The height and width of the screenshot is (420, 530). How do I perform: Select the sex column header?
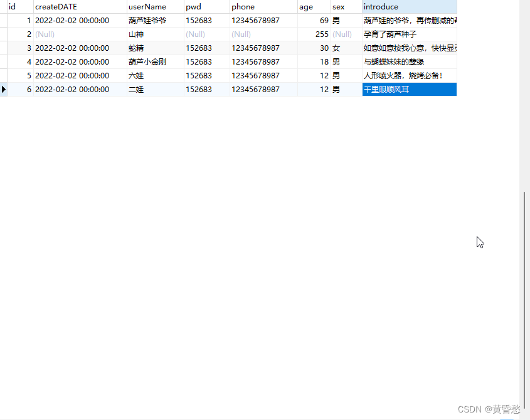tap(339, 7)
